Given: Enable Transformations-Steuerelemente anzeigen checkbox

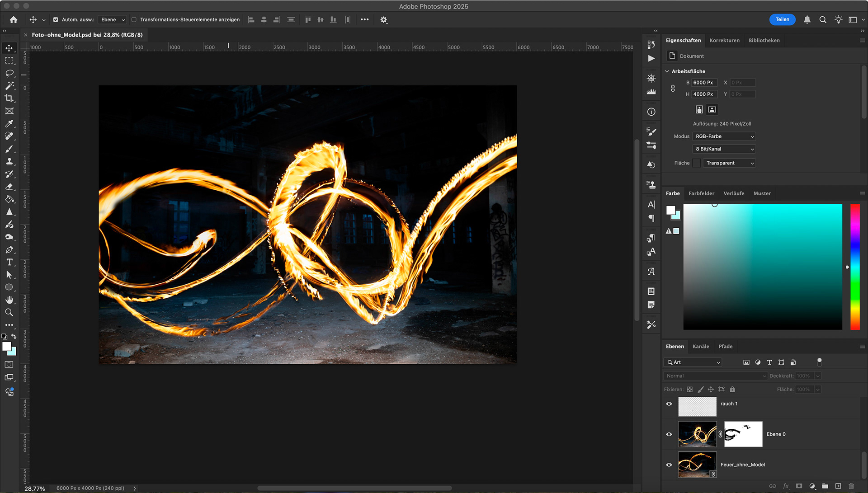Looking at the screenshot, I should (x=134, y=20).
